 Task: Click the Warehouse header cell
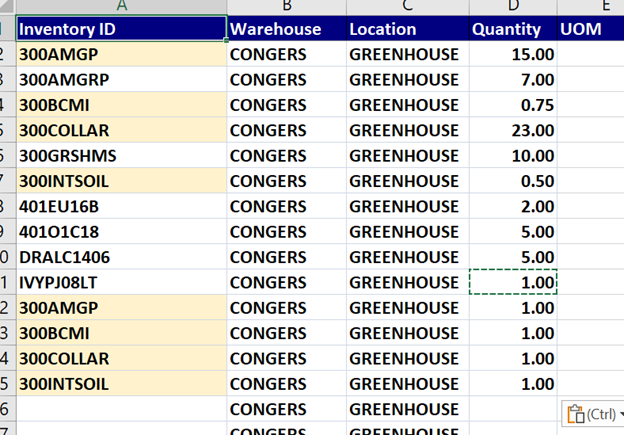(x=286, y=29)
